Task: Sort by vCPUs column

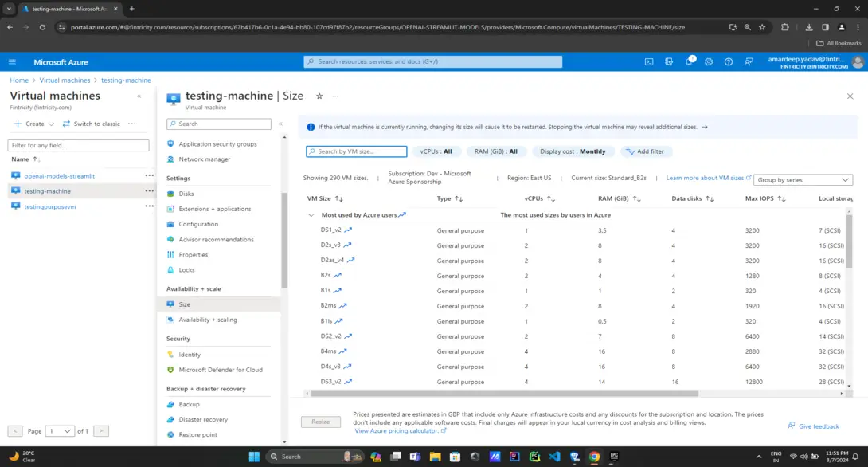Action: (539, 198)
